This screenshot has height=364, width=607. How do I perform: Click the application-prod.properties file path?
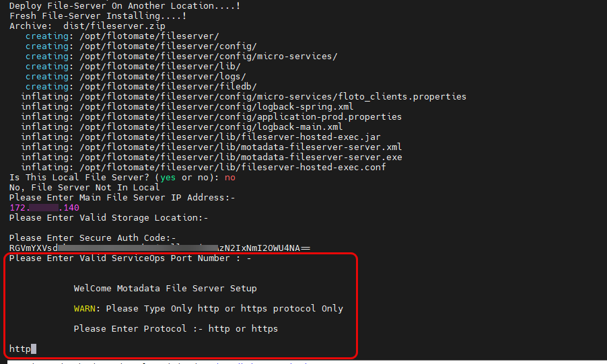coord(240,117)
